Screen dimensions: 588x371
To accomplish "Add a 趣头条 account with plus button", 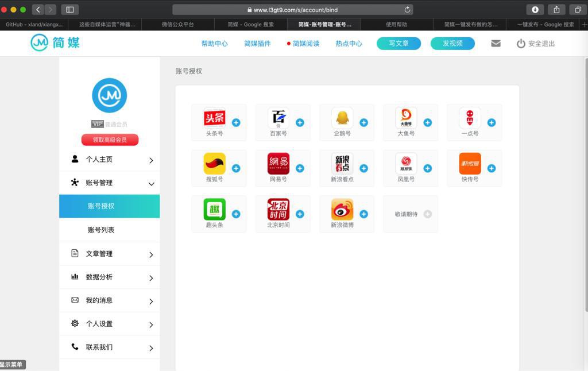I will [x=236, y=214].
